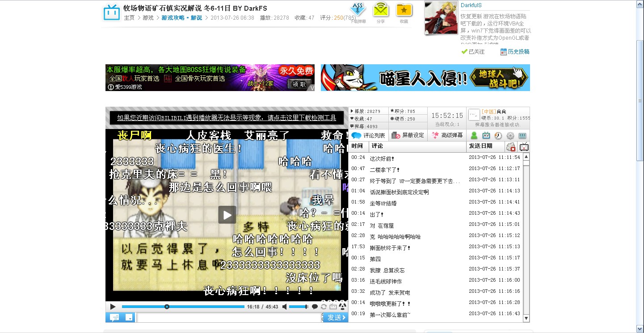Sort by 发送日期 column header

485,146
